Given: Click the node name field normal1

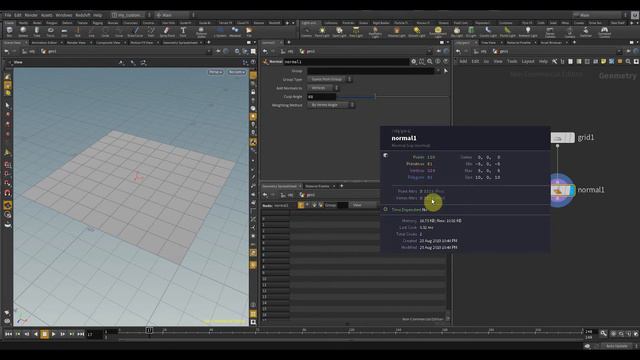Looking at the screenshot, I should [346, 62].
